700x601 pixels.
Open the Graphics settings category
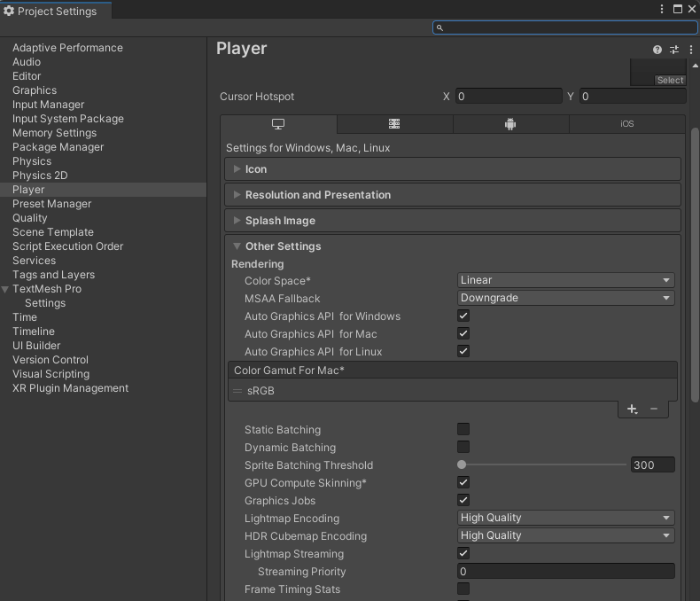click(x=35, y=90)
